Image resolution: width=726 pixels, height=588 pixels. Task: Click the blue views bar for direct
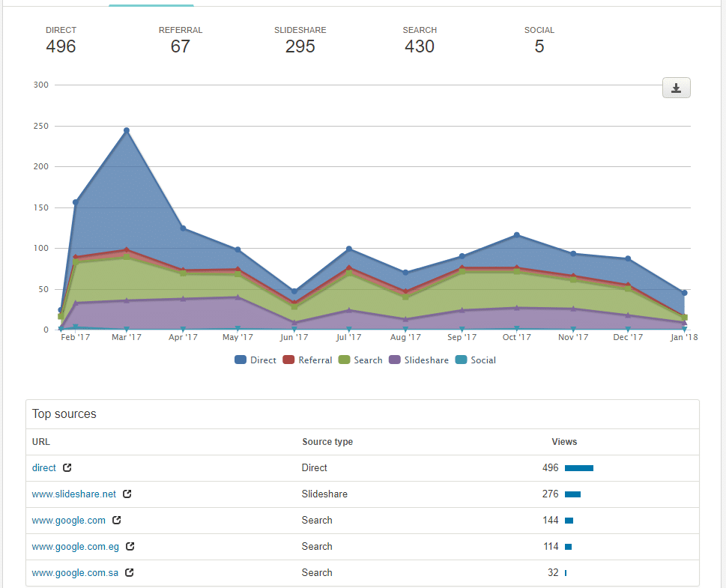click(578, 468)
